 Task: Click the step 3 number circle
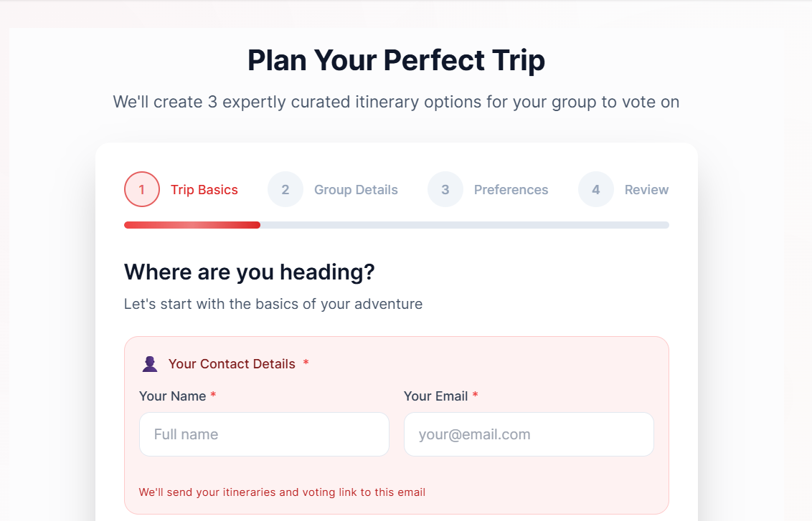click(445, 189)
